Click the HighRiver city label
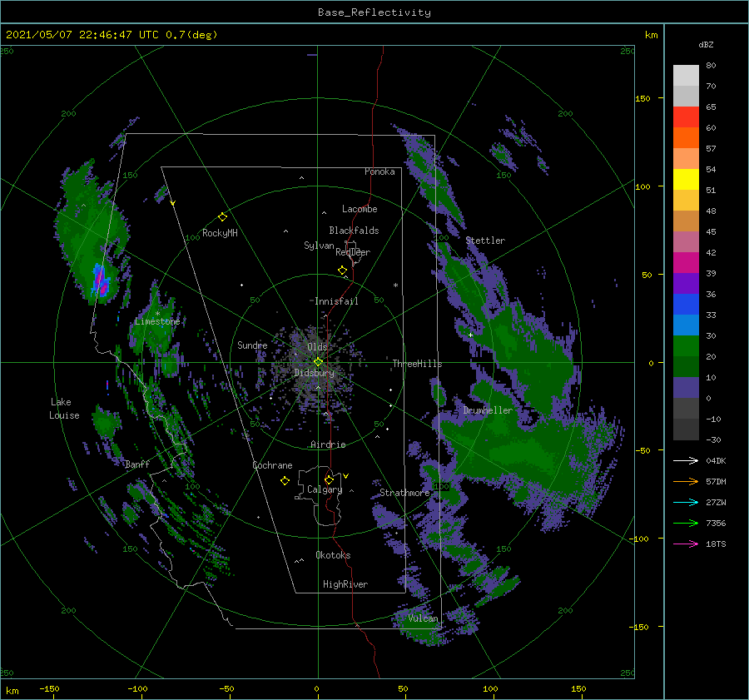 345,584
